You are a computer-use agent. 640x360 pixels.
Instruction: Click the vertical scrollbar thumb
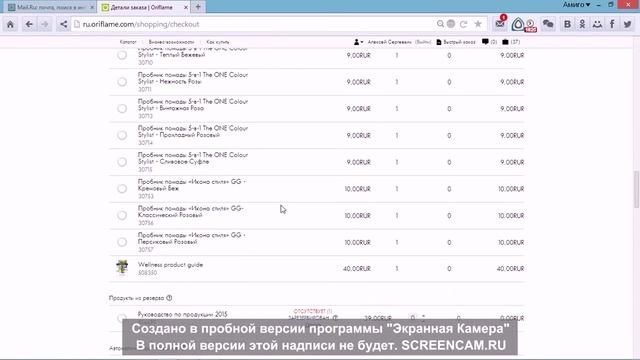[x=636, y=189]
